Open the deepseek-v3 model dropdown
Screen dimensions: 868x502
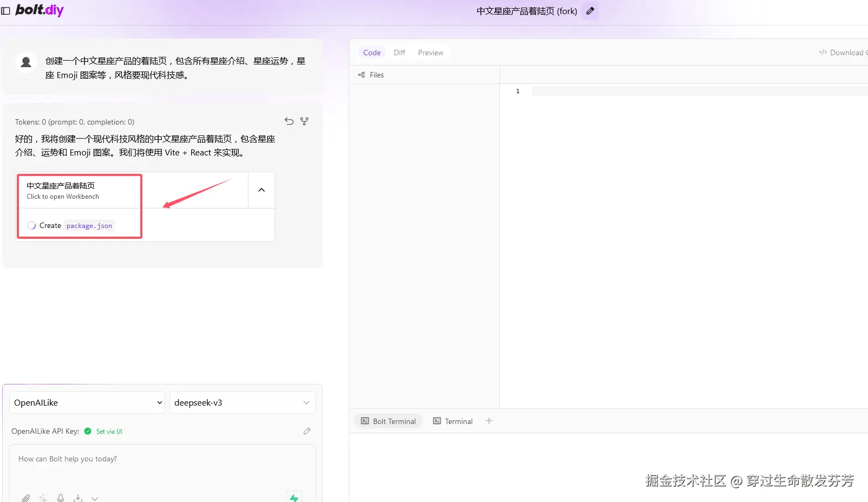[243, 403]
